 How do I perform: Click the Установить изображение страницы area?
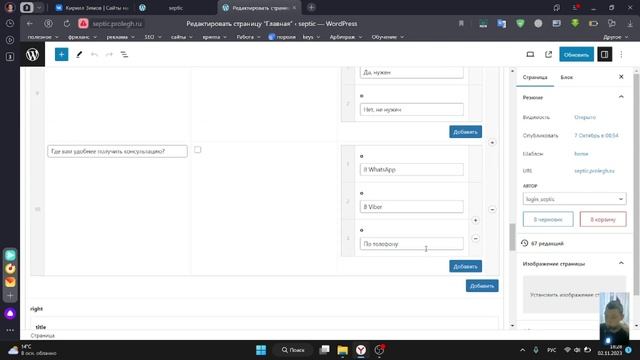[x=574, y=295]
